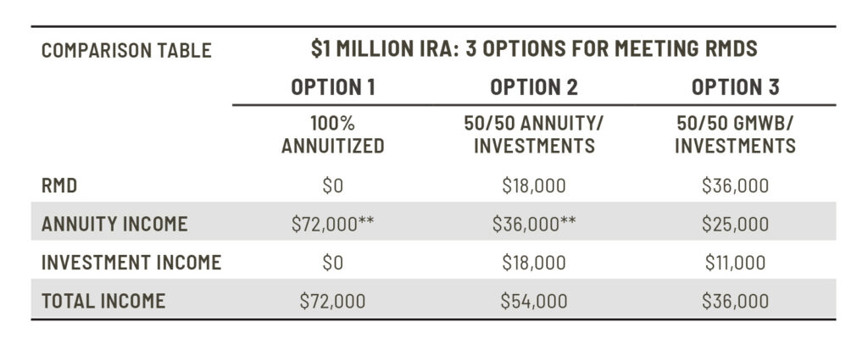This screenshot has width=868, height=339.
Task: Select the ANNUITY INCOME row label
Action: point(114,225)
